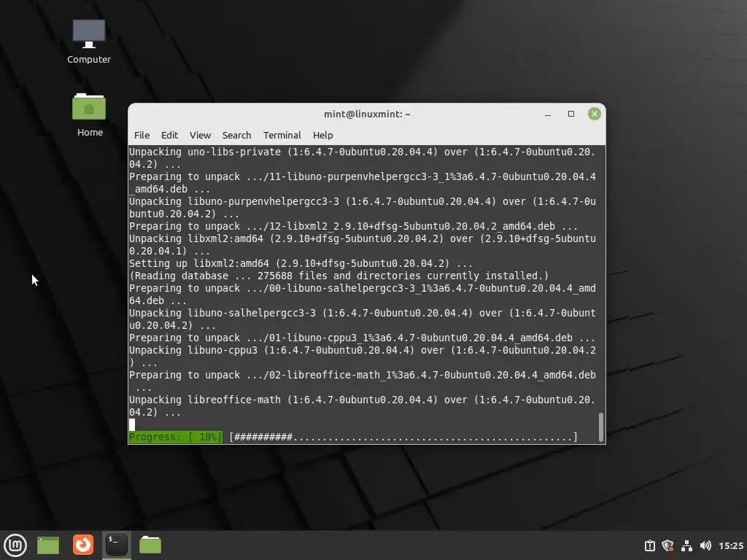Click the '01-libuno-cppu3' preparing line
This screenshot has width=747, height=560.
362,338
